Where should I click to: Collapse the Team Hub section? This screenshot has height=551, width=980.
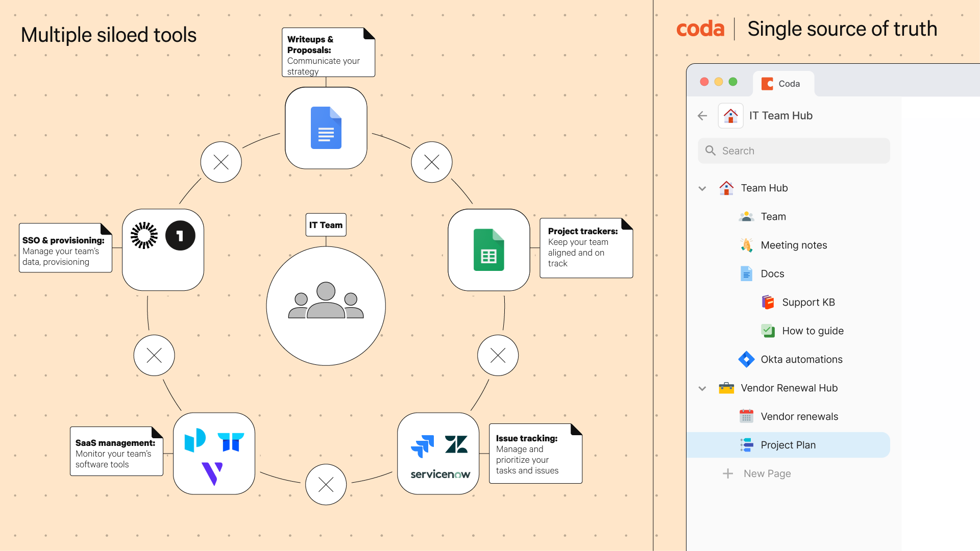(x=702, y=188)
